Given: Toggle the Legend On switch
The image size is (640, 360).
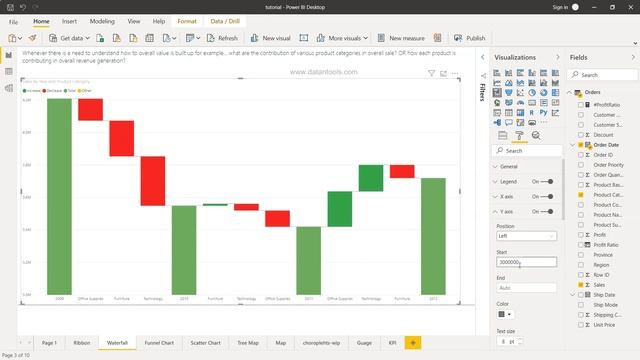Looking at the screenshot, I should pos(547,182).
